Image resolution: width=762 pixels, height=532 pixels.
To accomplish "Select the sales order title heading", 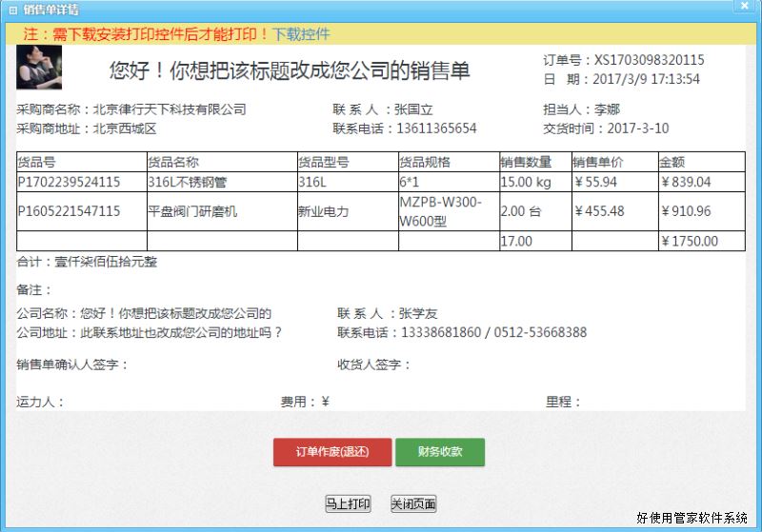I will (x=290, y=71).
